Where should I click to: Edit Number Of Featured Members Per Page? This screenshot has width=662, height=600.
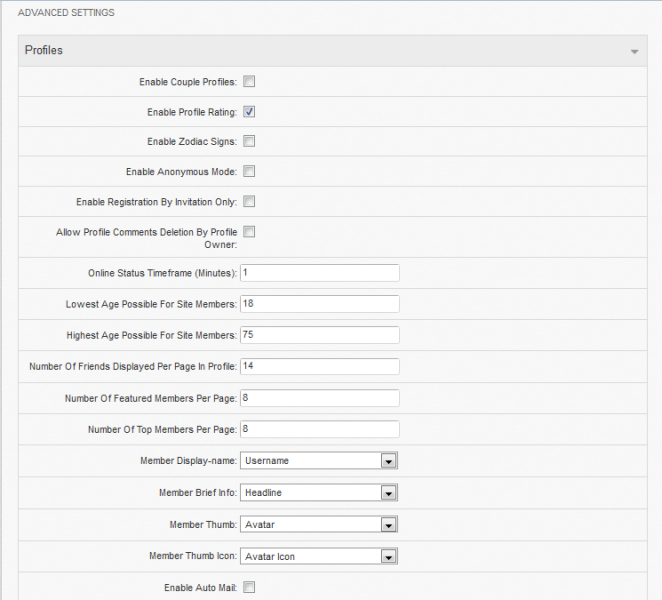(x=320, y=398)
